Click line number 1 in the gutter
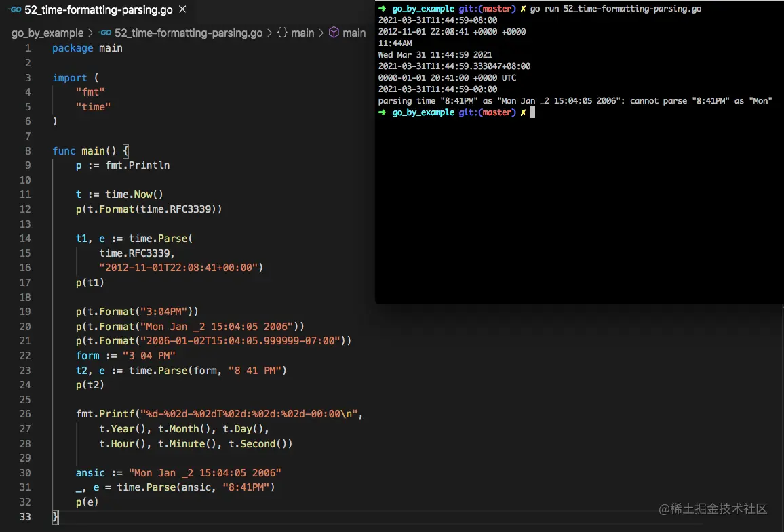Image resolution: width=784 pixels, height=532 pixels. (28, 48)
